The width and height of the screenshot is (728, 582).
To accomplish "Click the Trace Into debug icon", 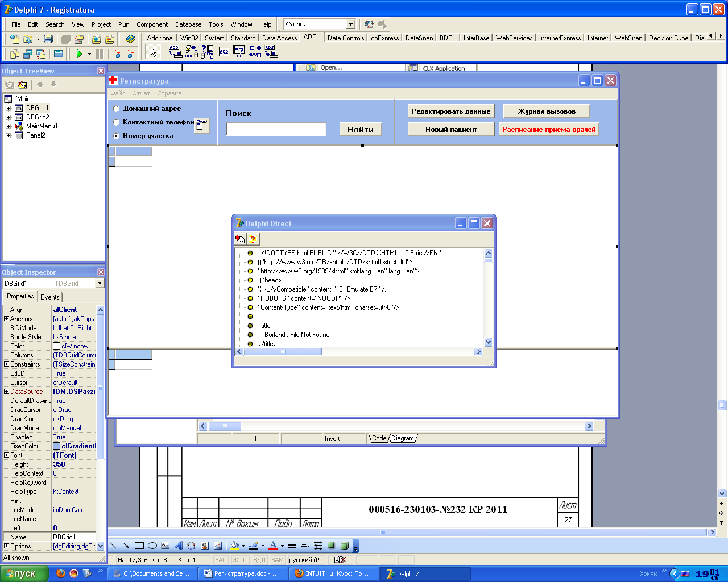I will click(117, 54).
